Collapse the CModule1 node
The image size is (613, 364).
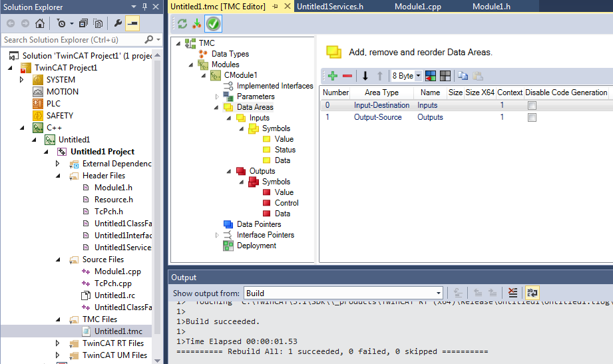coord(204,75)
